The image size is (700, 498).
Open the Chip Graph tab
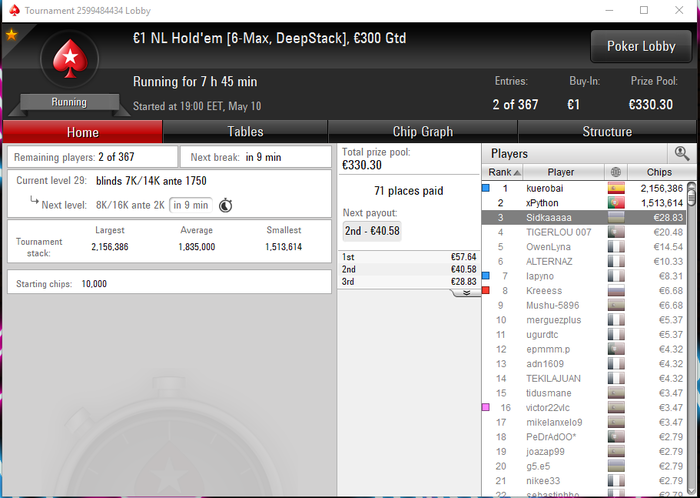pyautogui.click(x=422, y=132)
